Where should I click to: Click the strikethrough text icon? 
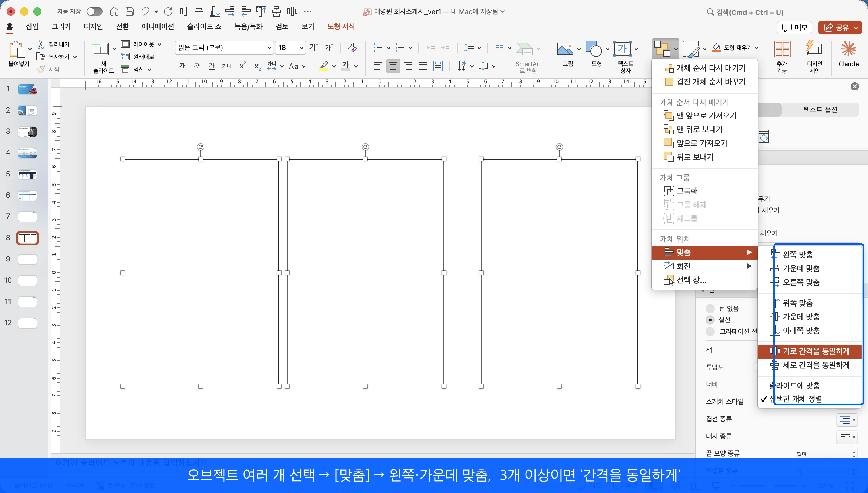coord(227,66)
